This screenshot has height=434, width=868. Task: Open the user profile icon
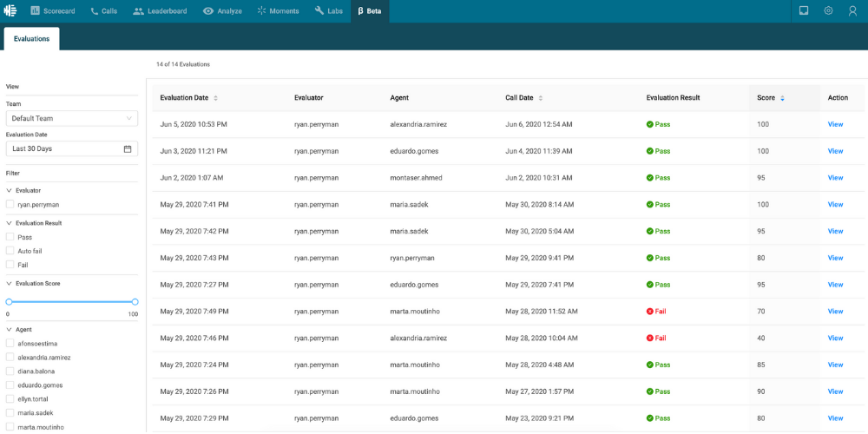(852, 10)
